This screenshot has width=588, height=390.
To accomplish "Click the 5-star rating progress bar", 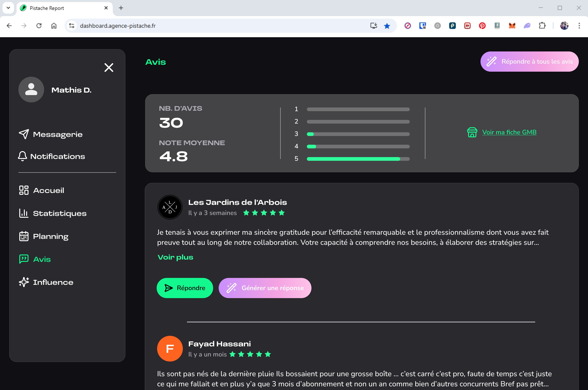I will point(358,159).
